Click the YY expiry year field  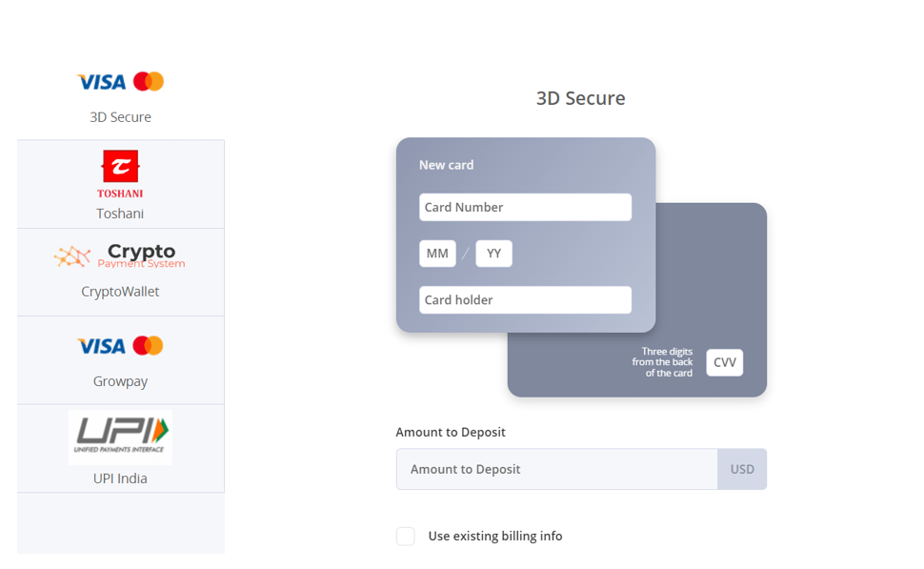(493, 254)
